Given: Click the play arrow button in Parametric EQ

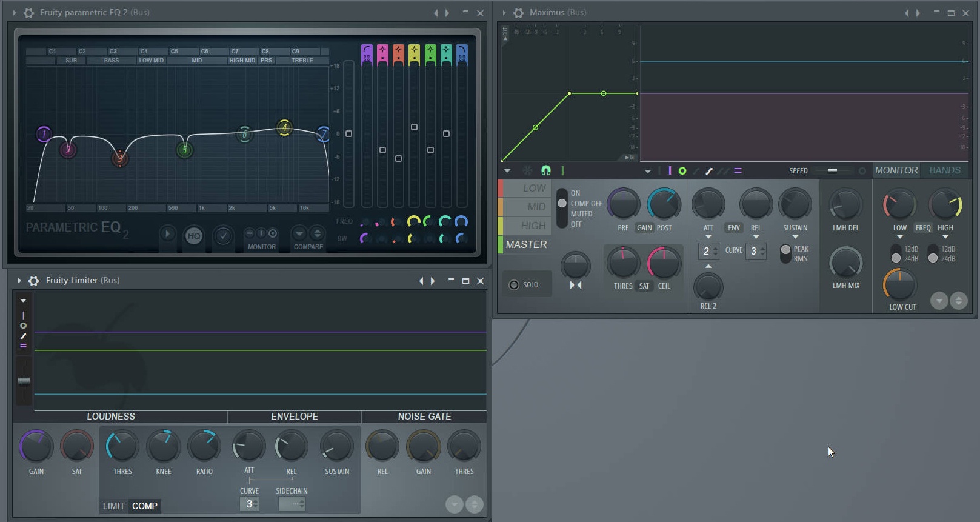Looking at the screenshot, I should coord(167,233).
